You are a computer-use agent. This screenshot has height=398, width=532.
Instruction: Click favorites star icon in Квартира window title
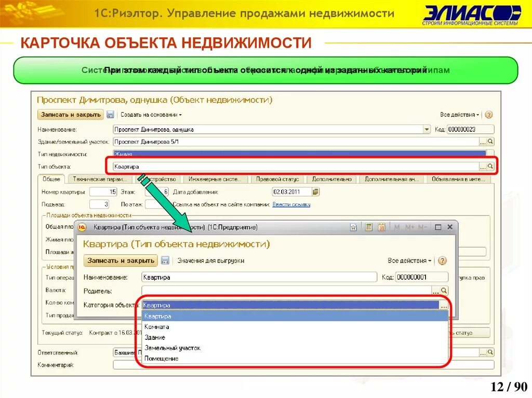(x=353, y=227)
